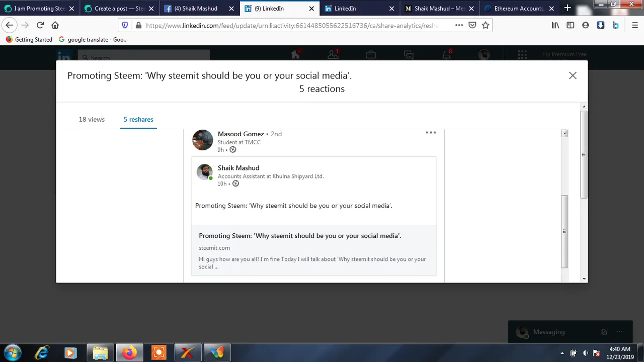This screenshot has width=644, height=362.
Task: Open the more options menu on Masood Gomez's post
Action: tap(431, 133)
